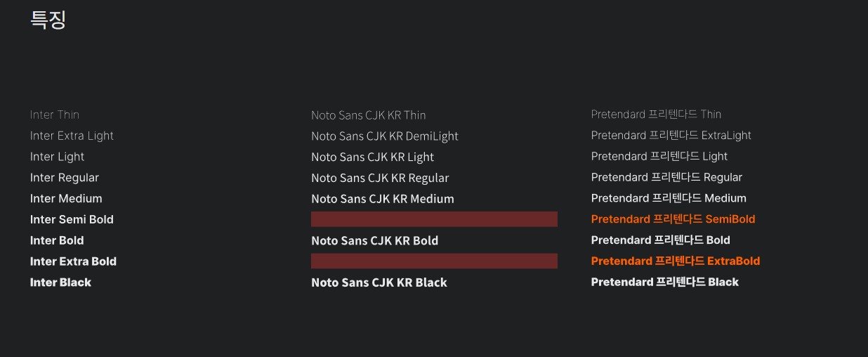
Task: Click Noto Sans CJK KR Regular
Action: tap(380, 178)
